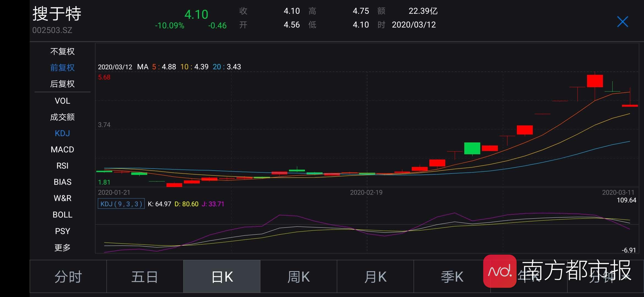This screenshot has height=297, width=644.
Task: Switch to the PSY indicator
Action: click(62, 231)
